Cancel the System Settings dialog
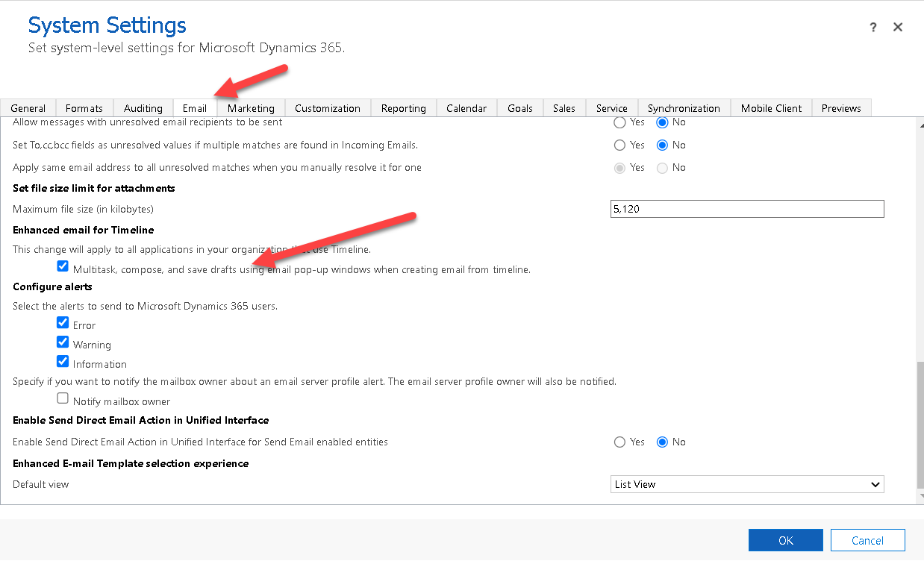 coord(867,539)
